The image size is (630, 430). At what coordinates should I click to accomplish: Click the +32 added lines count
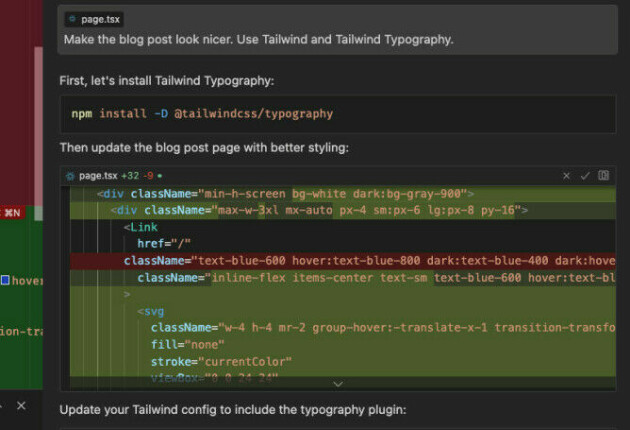tap(130, 176)
